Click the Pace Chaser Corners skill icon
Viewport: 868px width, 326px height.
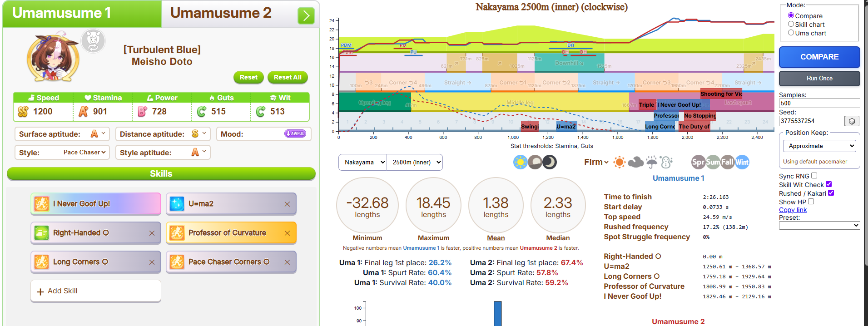click(x=177, y=262)
